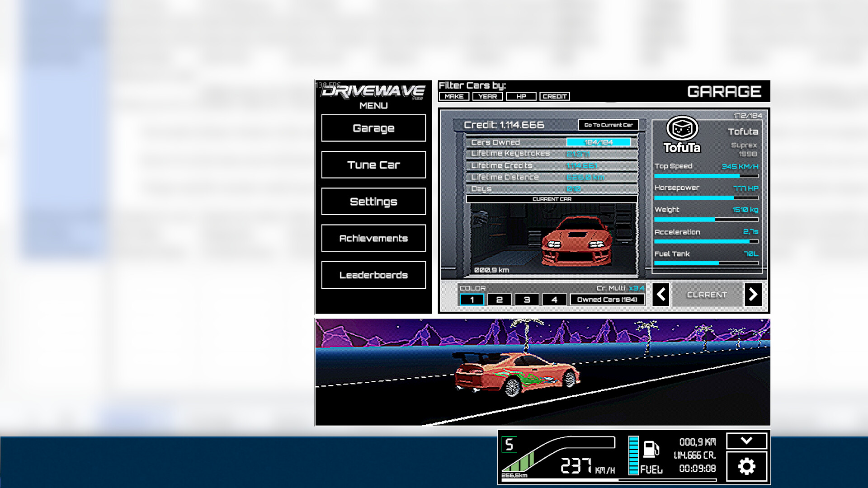Enable the HP filter
Viewport: 868px width, 488px height.
pos(520,96)
